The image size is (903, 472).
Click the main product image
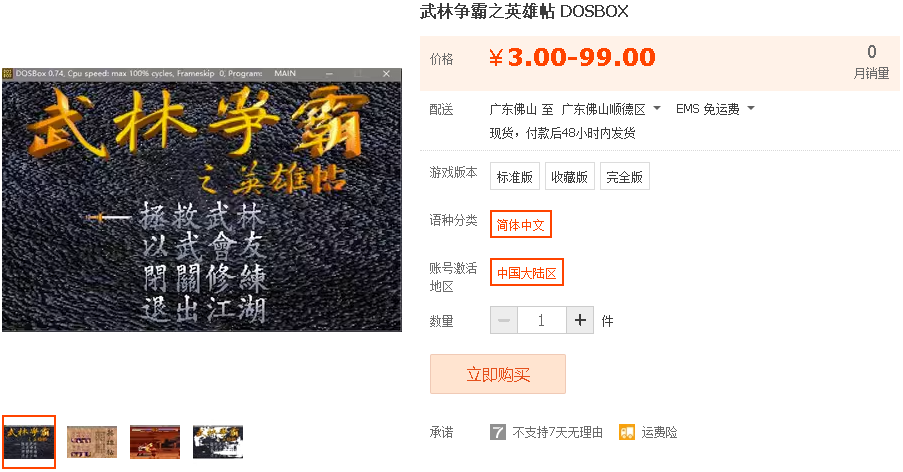pos(202,199)
